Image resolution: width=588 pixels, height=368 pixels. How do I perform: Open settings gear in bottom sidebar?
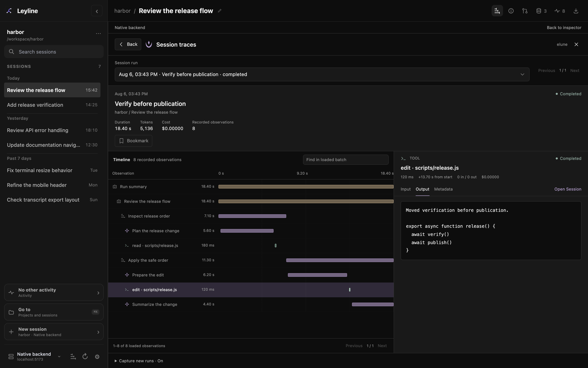click(x=97, y=357)
